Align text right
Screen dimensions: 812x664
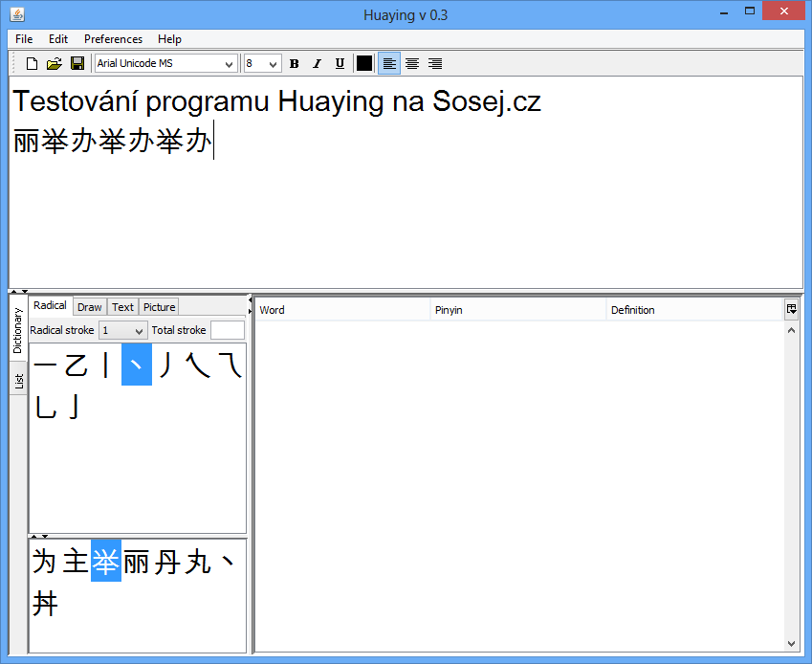(x=435, y=64)
